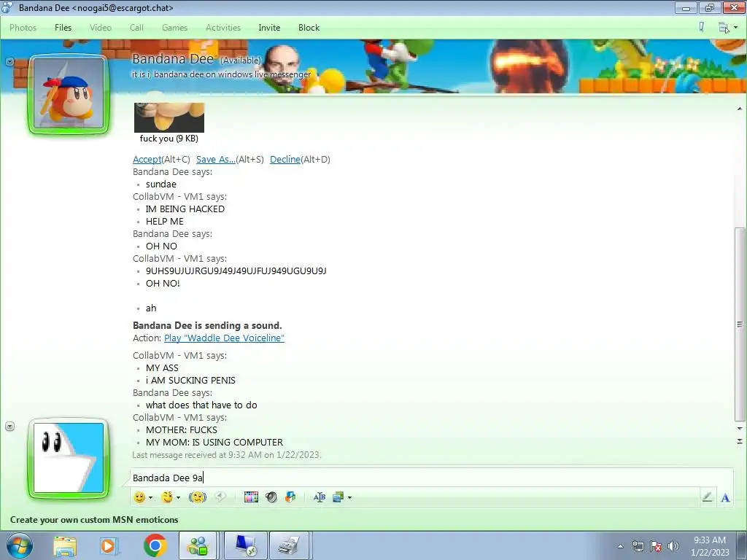Click the pin icon near top right
Image resolution: width=747 pixels, height=560 pixels.
tap(701, 27)
